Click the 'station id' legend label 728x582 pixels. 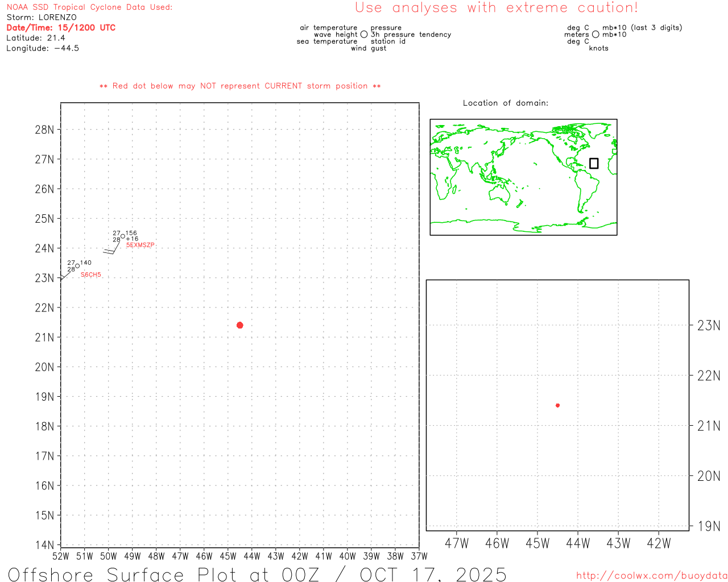click(x=388, y=41)
